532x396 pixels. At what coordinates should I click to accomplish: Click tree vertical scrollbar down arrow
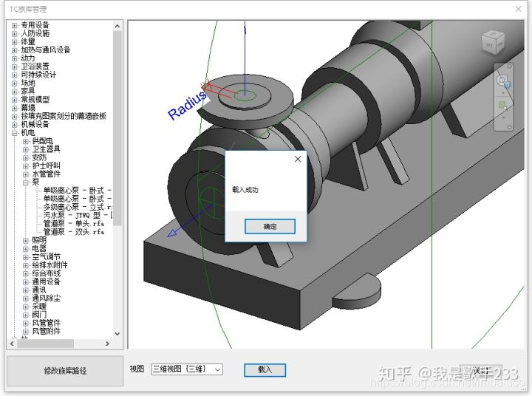pyautogui.click(x=117, y=333)
